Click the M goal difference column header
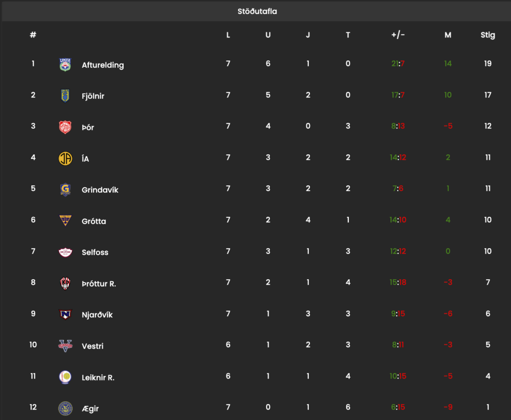 click(x=448, y=35)
